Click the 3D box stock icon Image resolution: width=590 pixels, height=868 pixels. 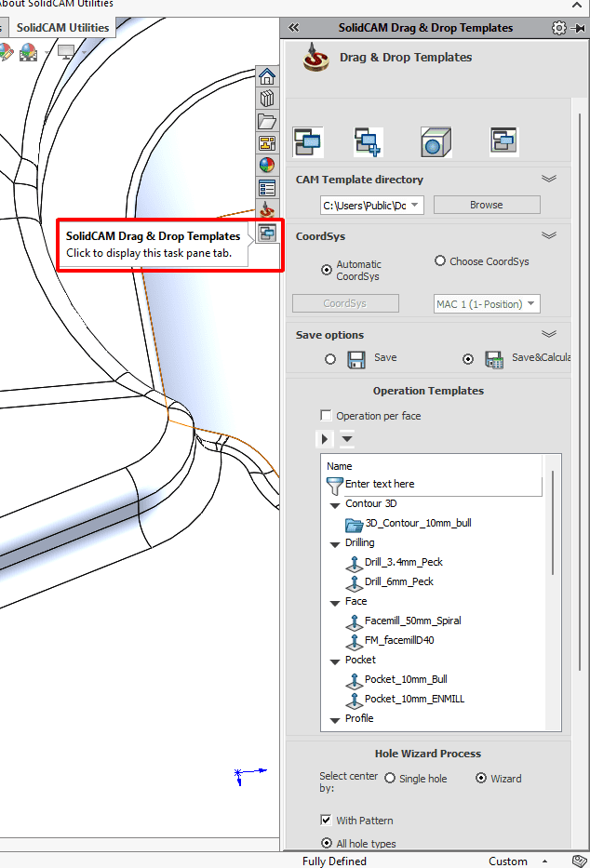tap(436, 141)
